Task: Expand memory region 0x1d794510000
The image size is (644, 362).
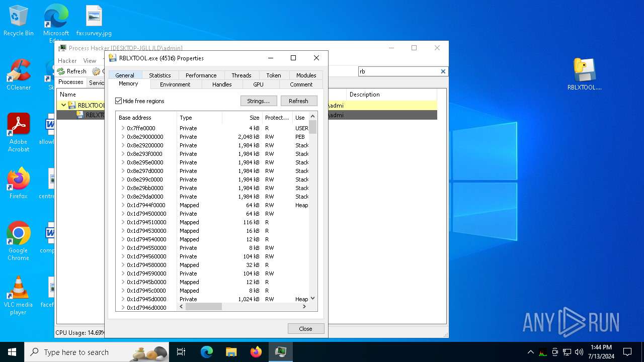Action: click(x=123, y=222)
